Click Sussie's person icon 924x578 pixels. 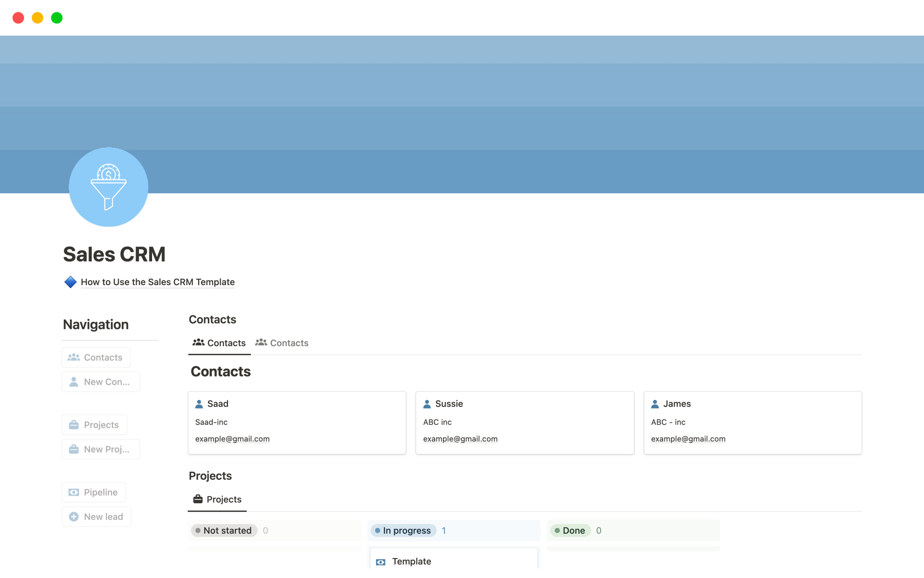click(427, 404)
